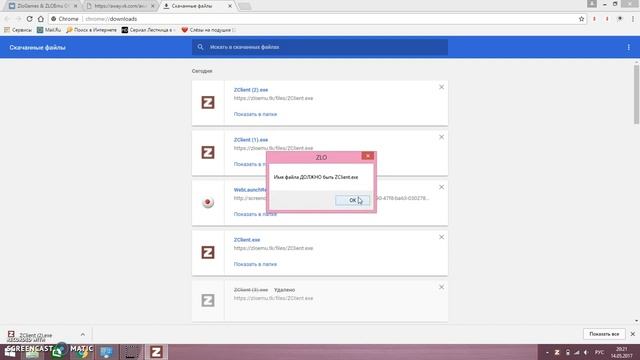
Task: Click the ZClient (1).exe file name link
Action: coord(251,140)
